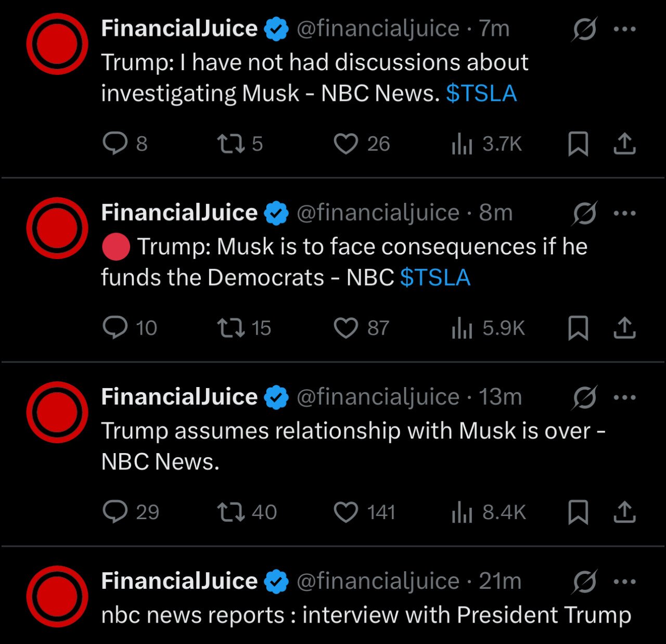This screenshot has height=644, width=666.
Task: Like the 'funds the Democrats' tweet
Action: (345, 328)
